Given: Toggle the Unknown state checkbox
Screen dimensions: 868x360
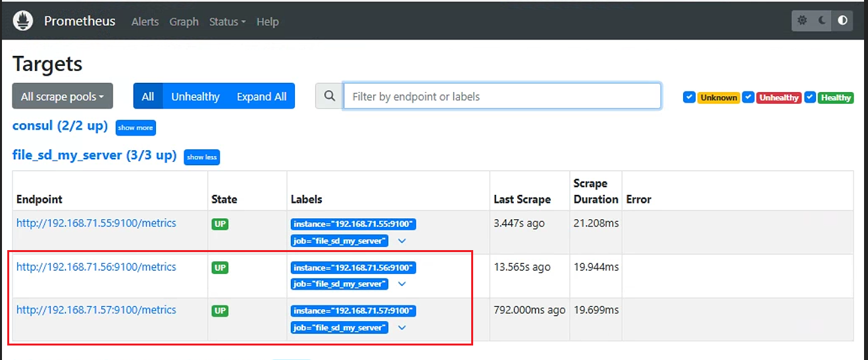Looking at the screenshot, I should tap(689, 97).
